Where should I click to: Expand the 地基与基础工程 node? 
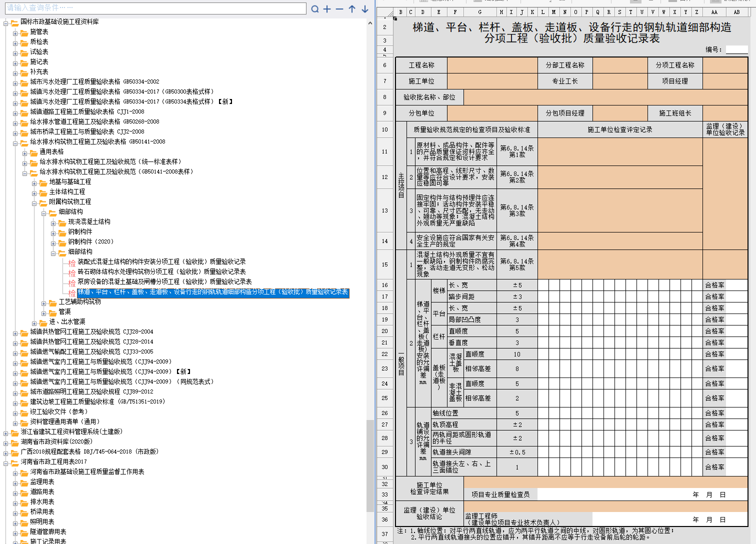point(34,183)
